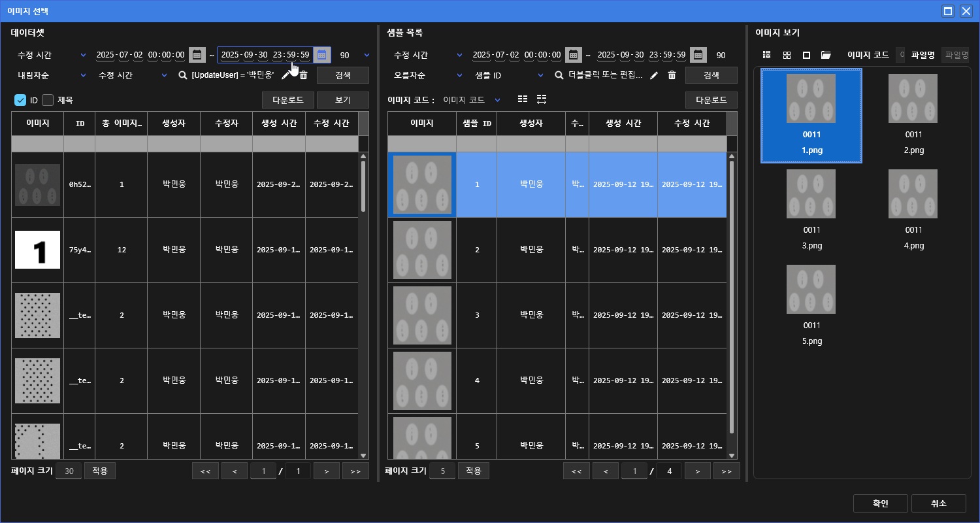Click the expand row width icon by image code
Viewport: 980px width, 523px height.
[x=542, y=99]
